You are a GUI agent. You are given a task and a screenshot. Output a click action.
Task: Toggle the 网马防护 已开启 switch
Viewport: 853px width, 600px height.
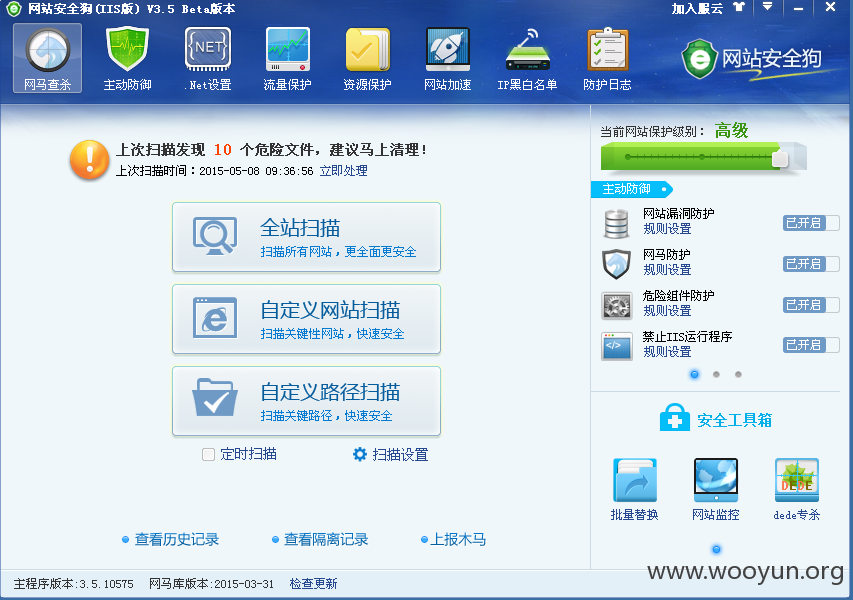pos(811,264)
